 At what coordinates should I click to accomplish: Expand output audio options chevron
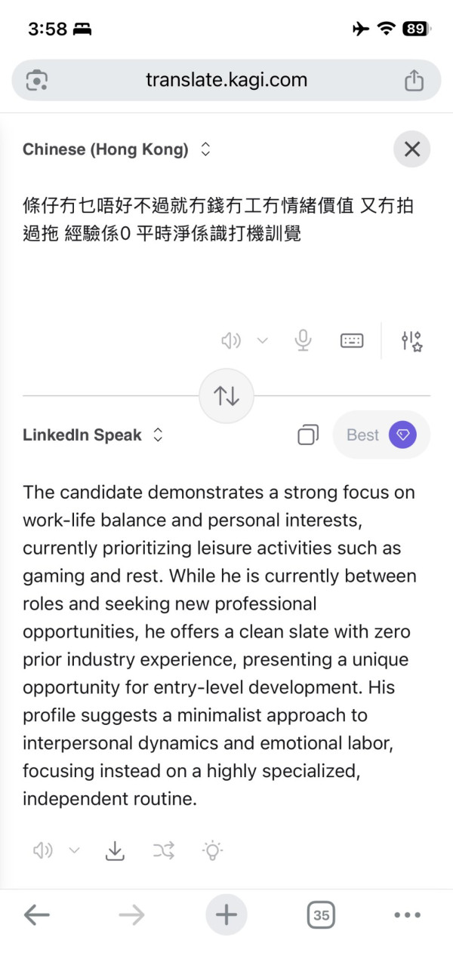click(x=75, y=851)
